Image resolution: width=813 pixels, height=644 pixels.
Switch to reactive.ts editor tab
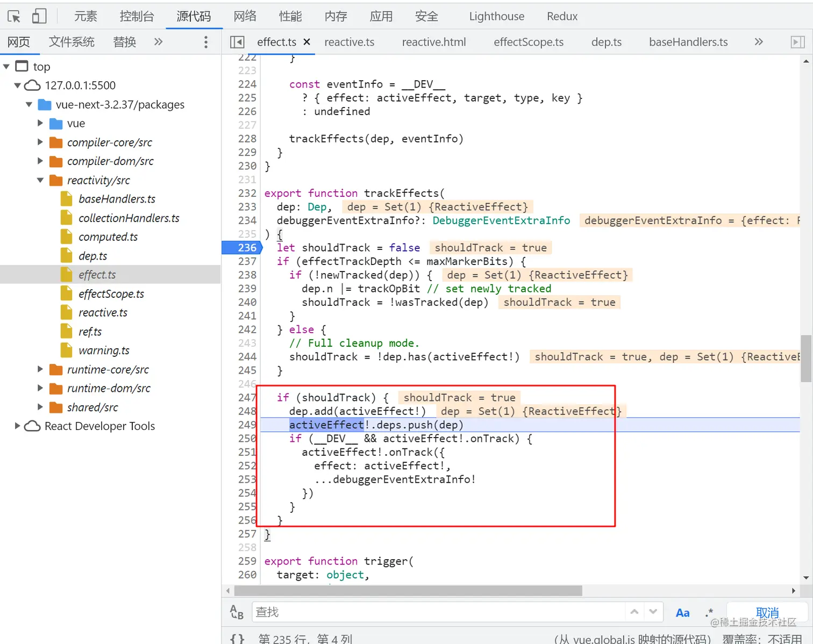point(349,42)
